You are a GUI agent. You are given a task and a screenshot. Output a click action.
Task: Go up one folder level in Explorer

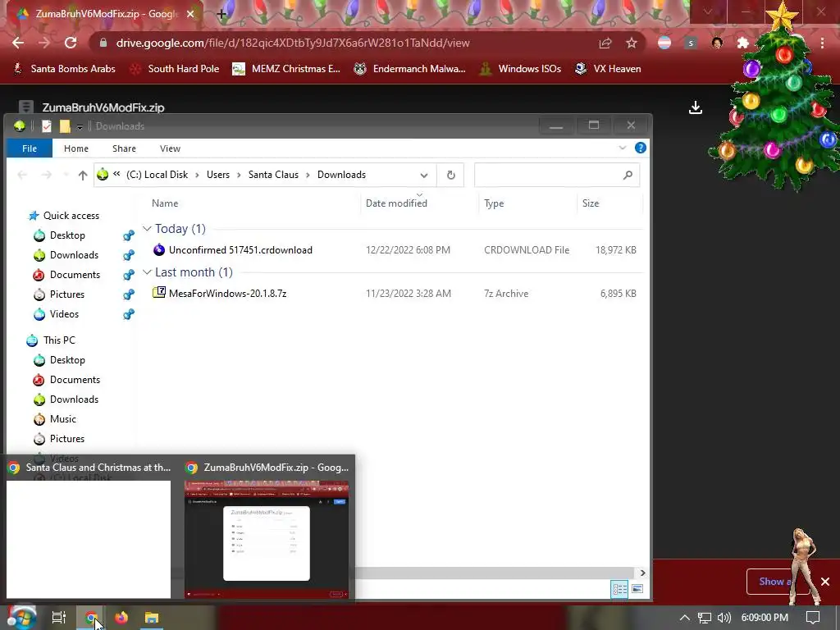point(83,175)
